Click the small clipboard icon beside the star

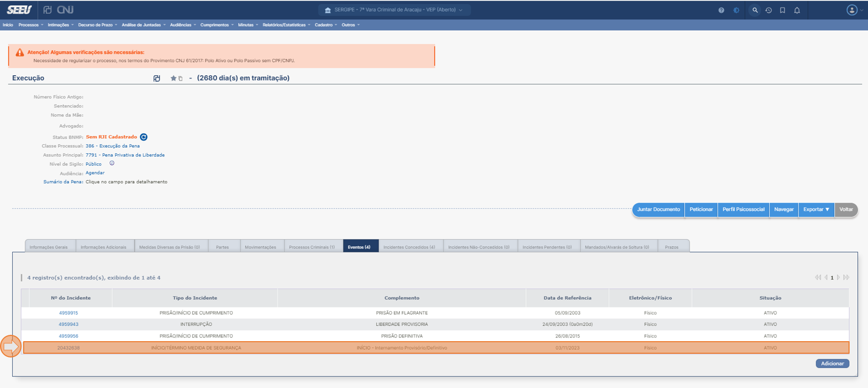[x=180, y=79]
